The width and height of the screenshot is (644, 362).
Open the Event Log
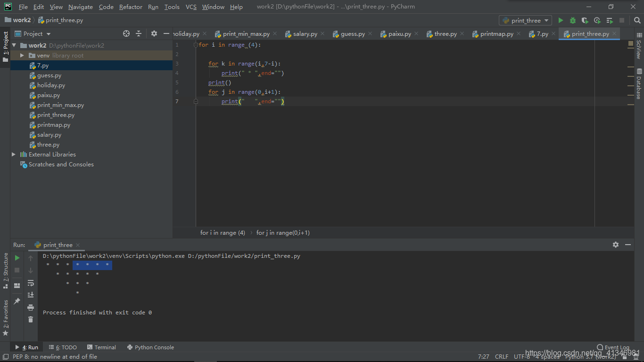pyautogui.click(x=613, y=347)
